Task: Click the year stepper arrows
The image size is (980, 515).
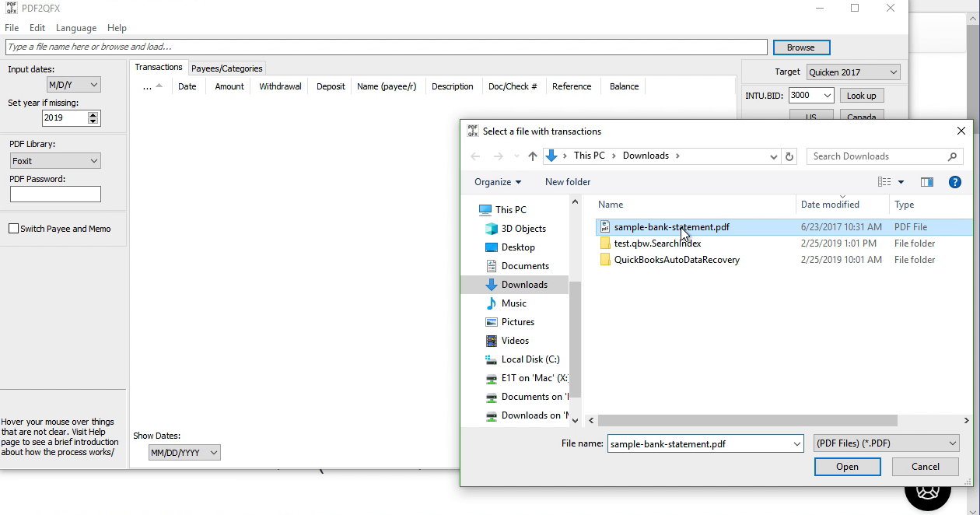Action: 93,118
